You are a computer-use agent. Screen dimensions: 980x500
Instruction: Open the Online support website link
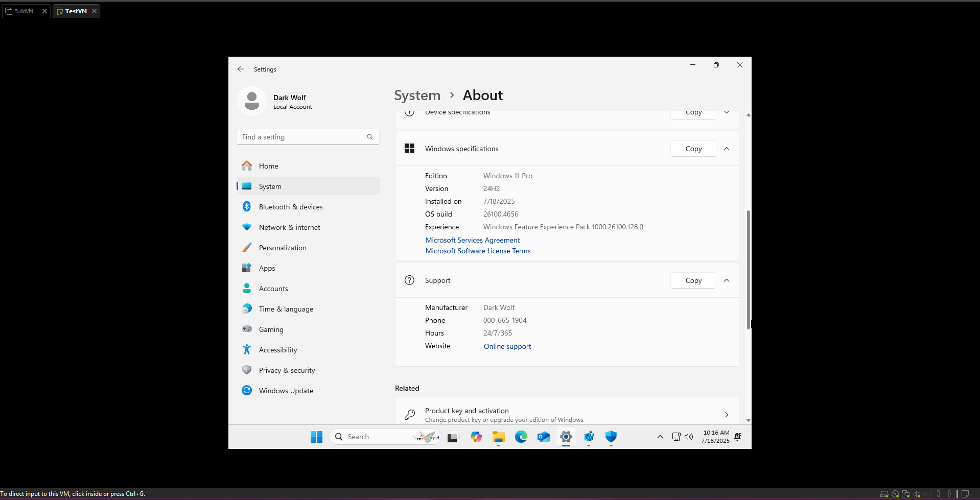pyautogui.click(x=507, y=346)
